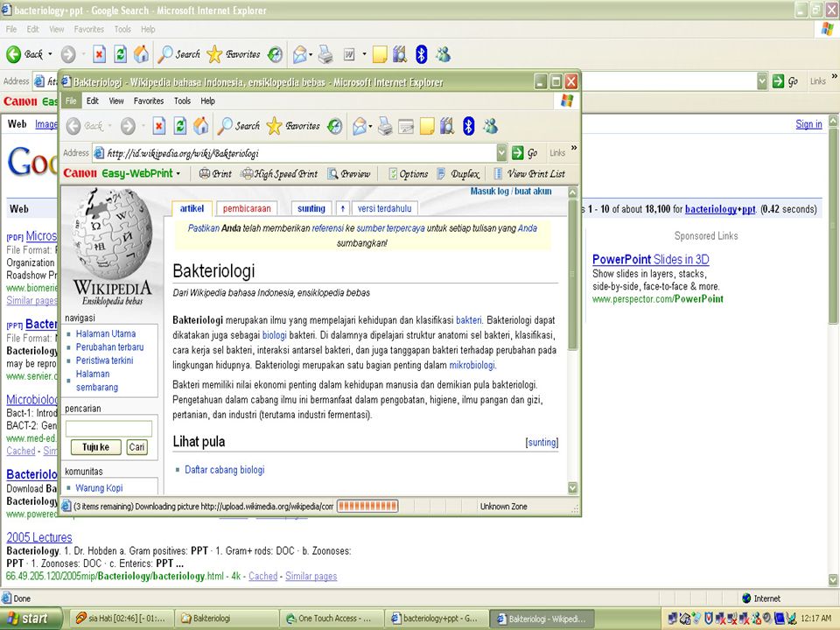Switch to One Touch Access taskbar item
This screenshot has height=630, width=840.
[x=331, y=619]
